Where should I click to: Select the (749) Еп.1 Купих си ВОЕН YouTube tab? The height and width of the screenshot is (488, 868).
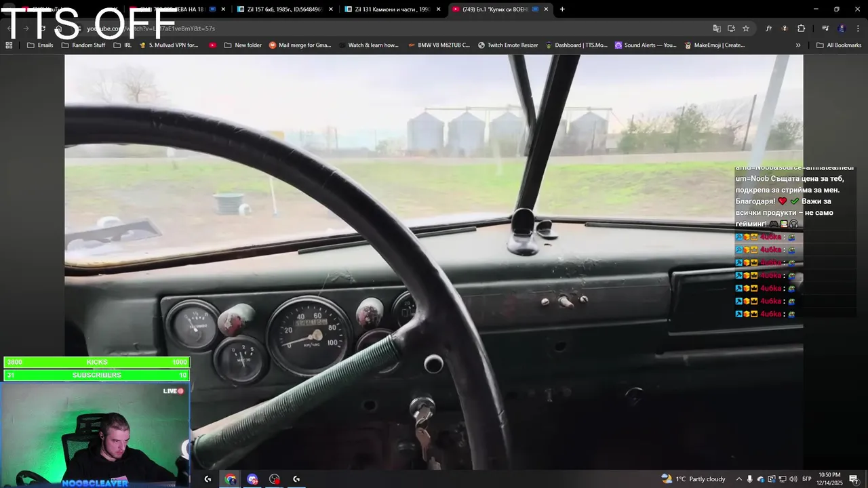[x=500, y=9]
